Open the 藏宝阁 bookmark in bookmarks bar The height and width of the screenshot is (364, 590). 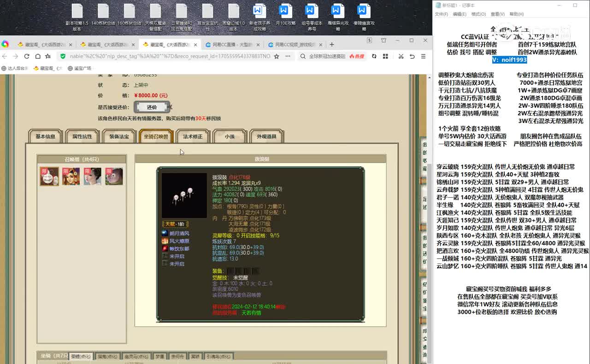point(48,68)
